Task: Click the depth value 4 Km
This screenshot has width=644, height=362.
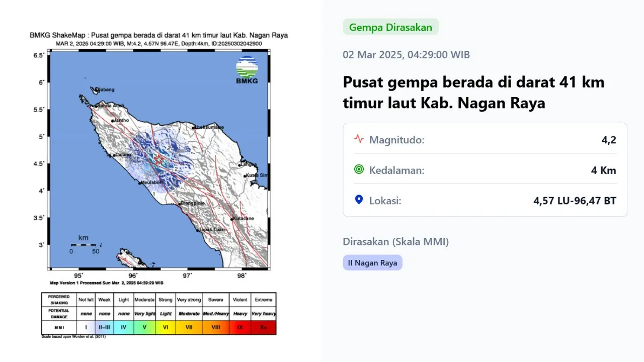Action: pos(604,170)
